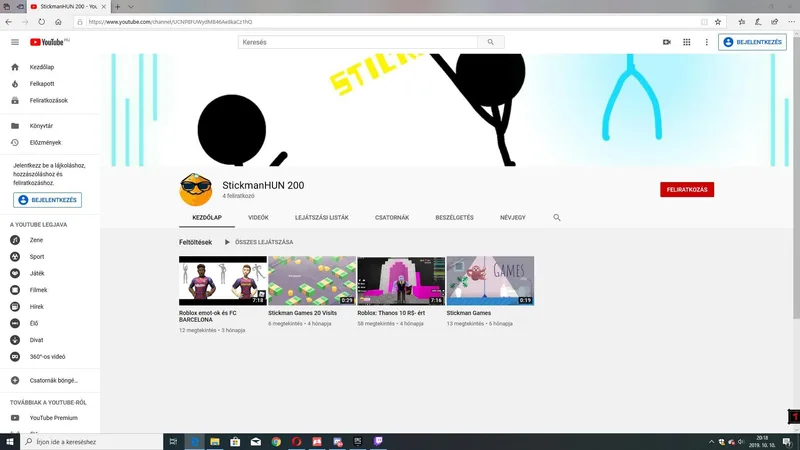Select the KEZDŐLAP channel tab

[207, 217]
